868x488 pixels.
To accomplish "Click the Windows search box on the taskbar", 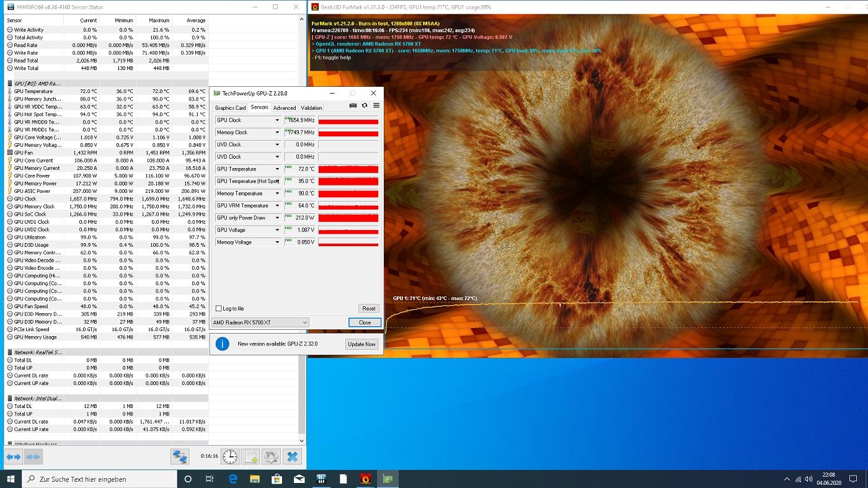I will click(x=100, y=479).
